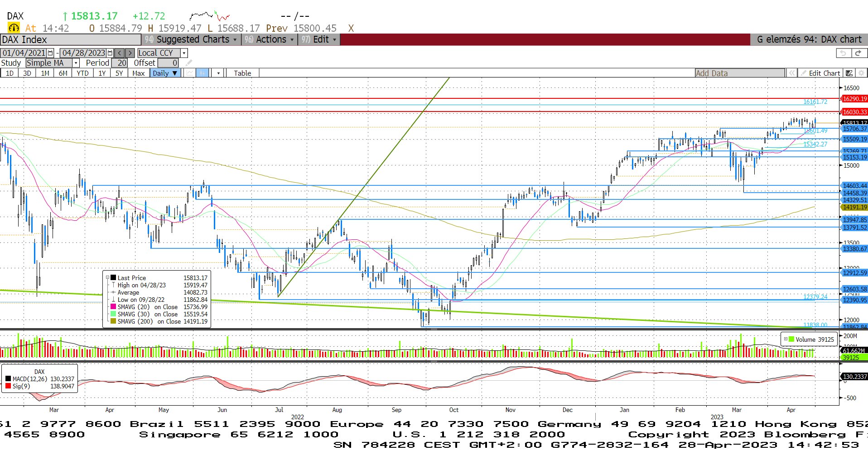
Task: Click the Volume green color swatch
Action: [x=791, y=339]
